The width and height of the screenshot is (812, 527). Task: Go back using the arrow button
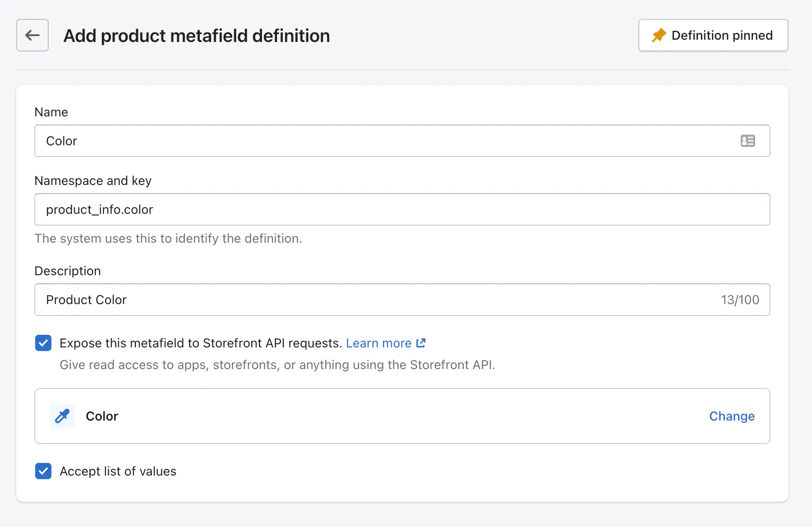[x=32, y=35]
